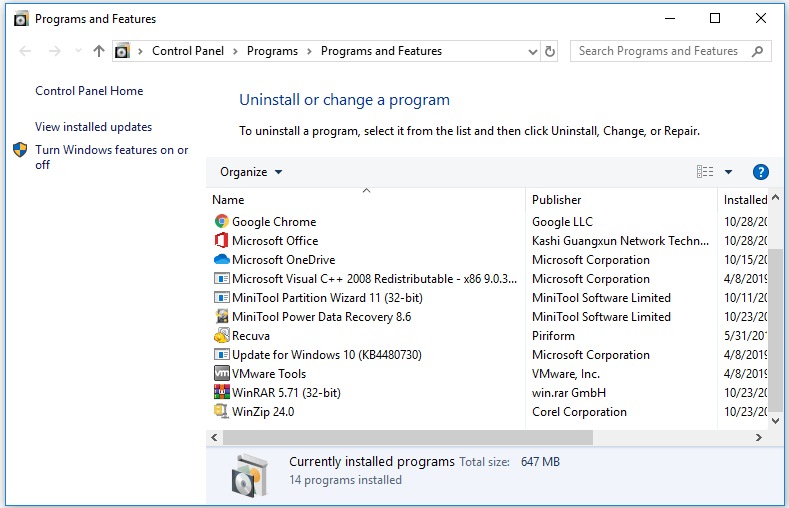Expand the view options dropdown arrow

click(728, 172)
